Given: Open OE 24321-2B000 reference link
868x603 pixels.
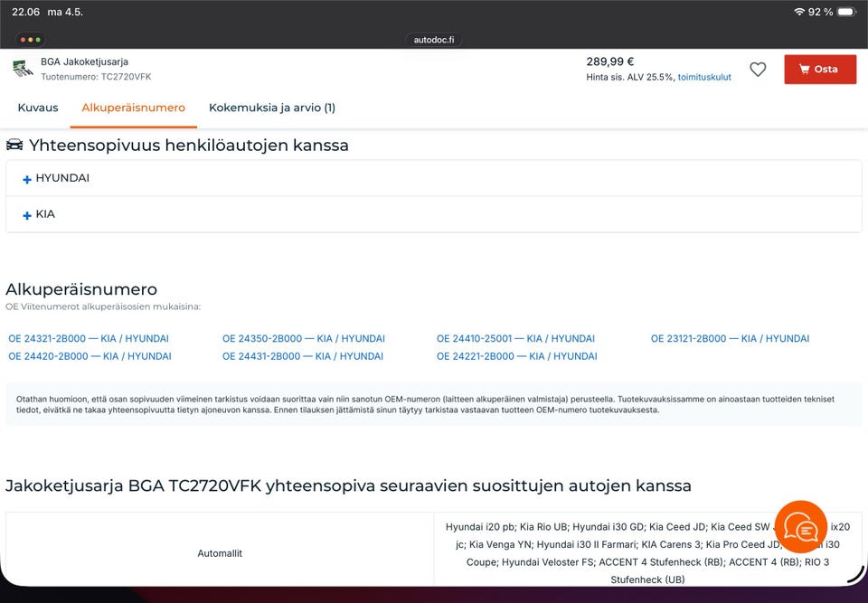Looking at the screenshot, I should pos(89,338).
